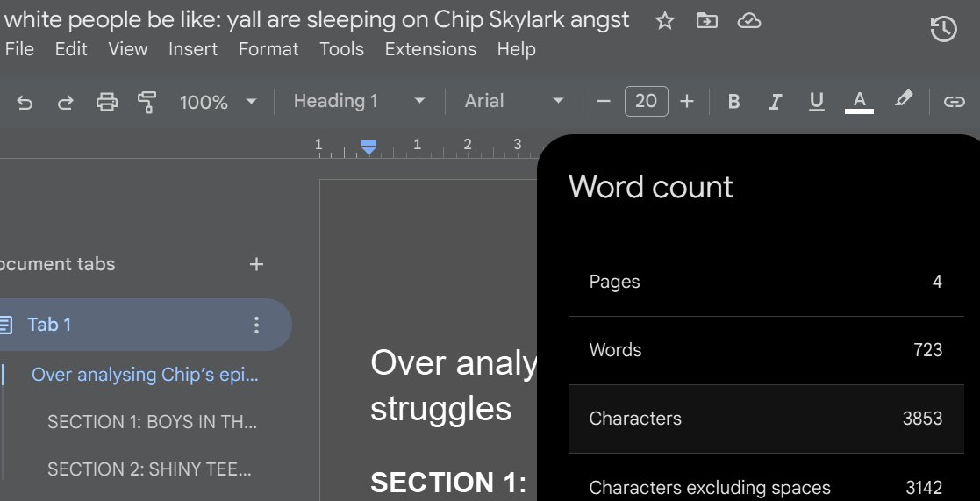Open the Help menu
The height and width of the screenshot is (501, 980).
(x=516, y=49)
